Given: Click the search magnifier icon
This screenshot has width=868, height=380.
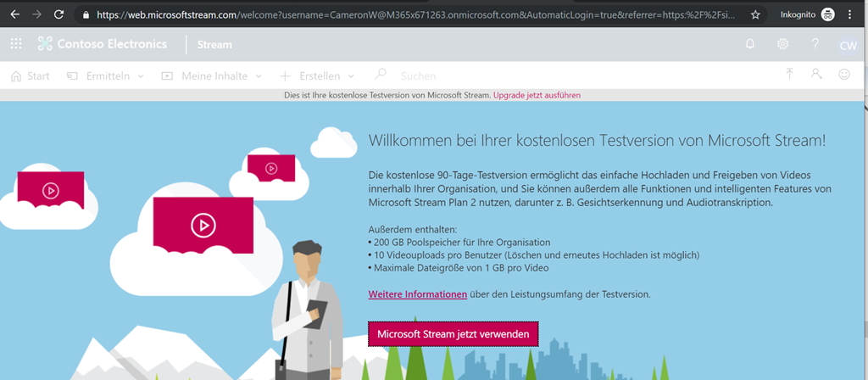Looking at the screenshot, I should 381,75.
